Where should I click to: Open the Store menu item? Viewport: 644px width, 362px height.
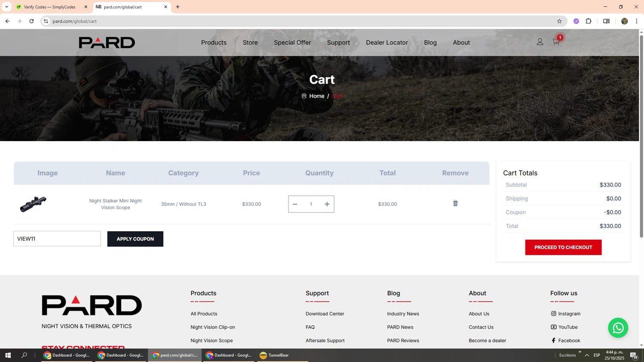[x=250, y=42]
